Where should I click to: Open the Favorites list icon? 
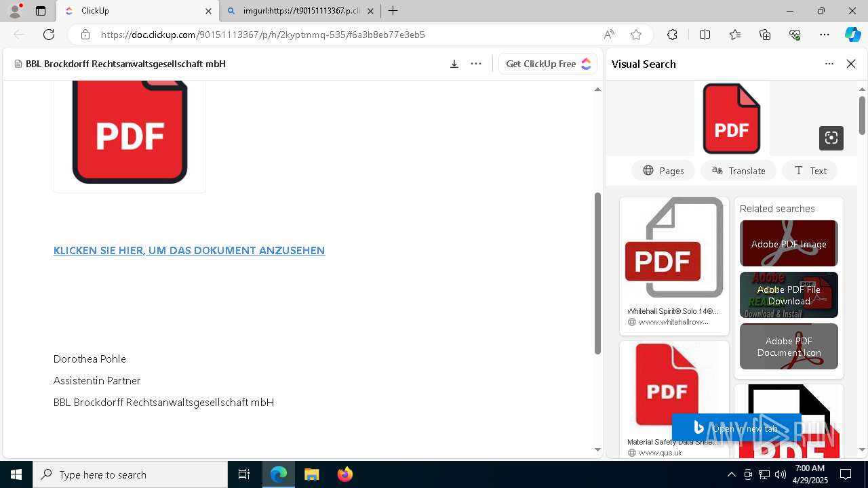(x=735, y=35)
